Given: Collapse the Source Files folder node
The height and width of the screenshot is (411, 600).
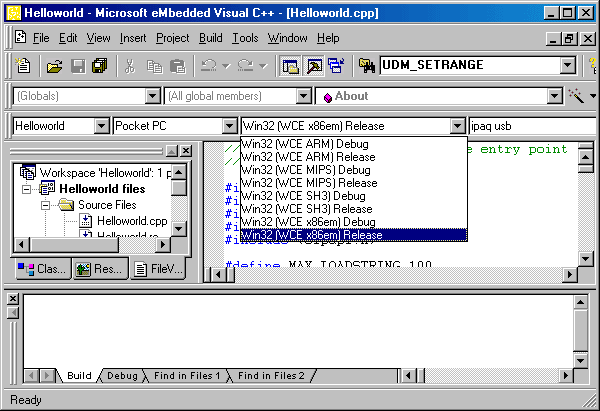Looking at the screenshot, I should pyautogui.click(x=46, y=205).
